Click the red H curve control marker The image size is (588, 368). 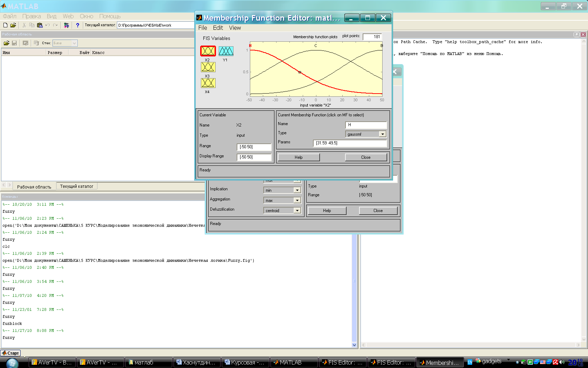click(300, 72)
